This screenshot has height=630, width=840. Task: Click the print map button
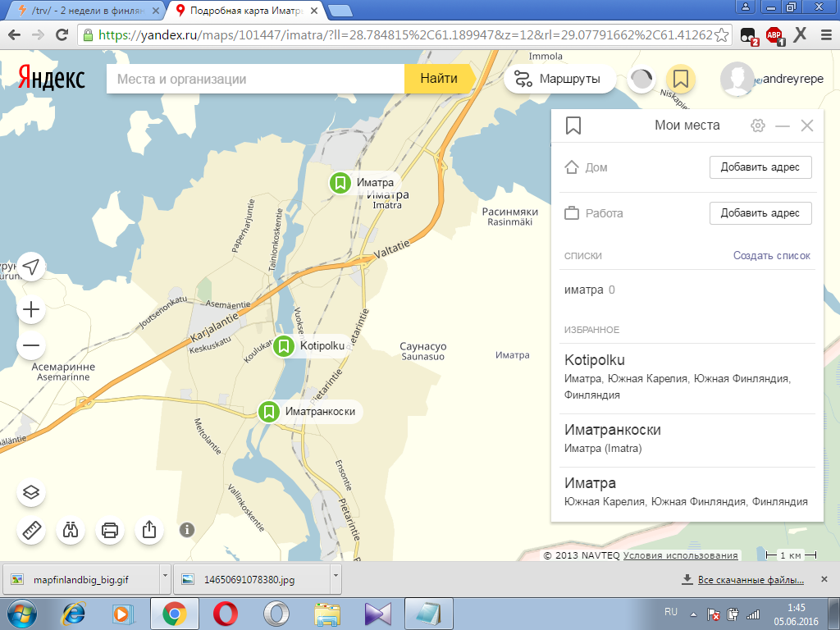click(110, 531)
